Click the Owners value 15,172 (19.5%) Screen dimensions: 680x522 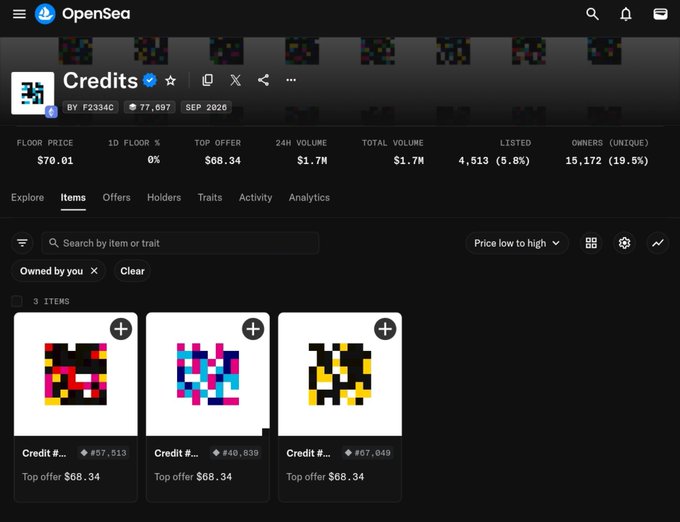(x=607, y=161)
